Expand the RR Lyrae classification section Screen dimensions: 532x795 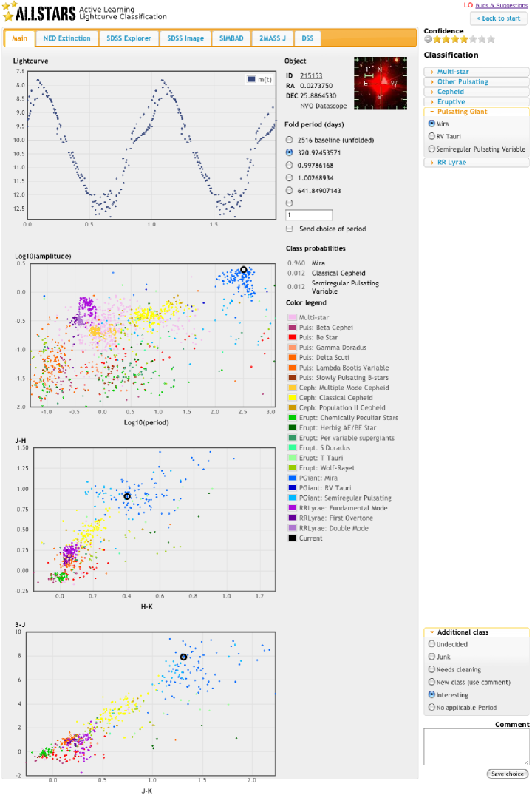tap(451, 162)
